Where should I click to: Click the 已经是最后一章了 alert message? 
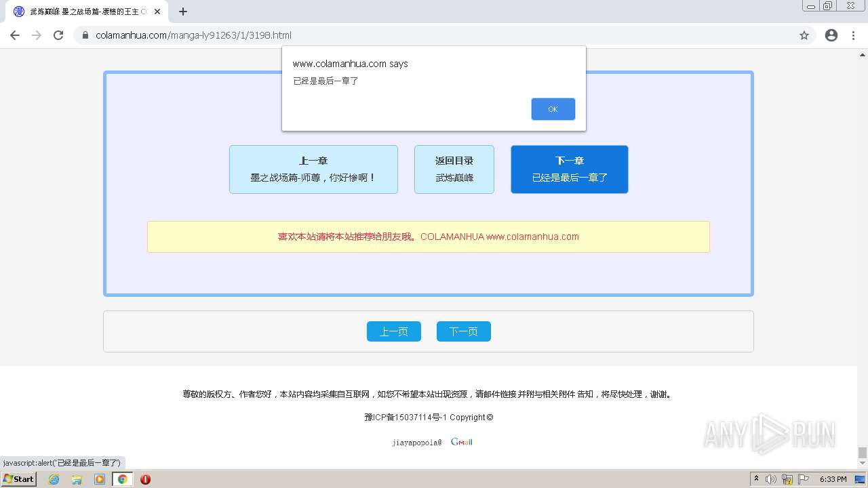pos(325,81)
